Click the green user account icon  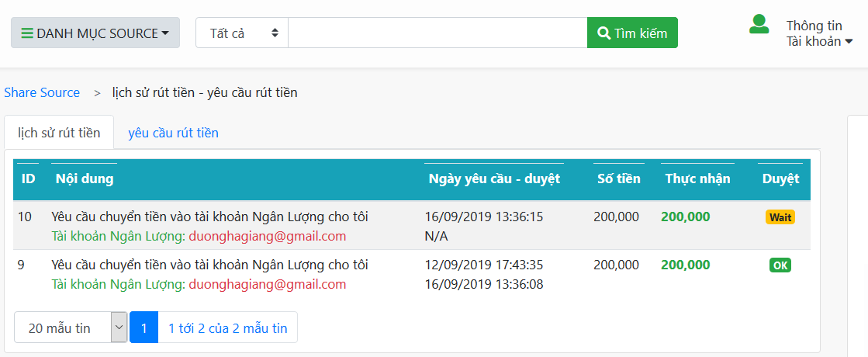tap(759, 24)
